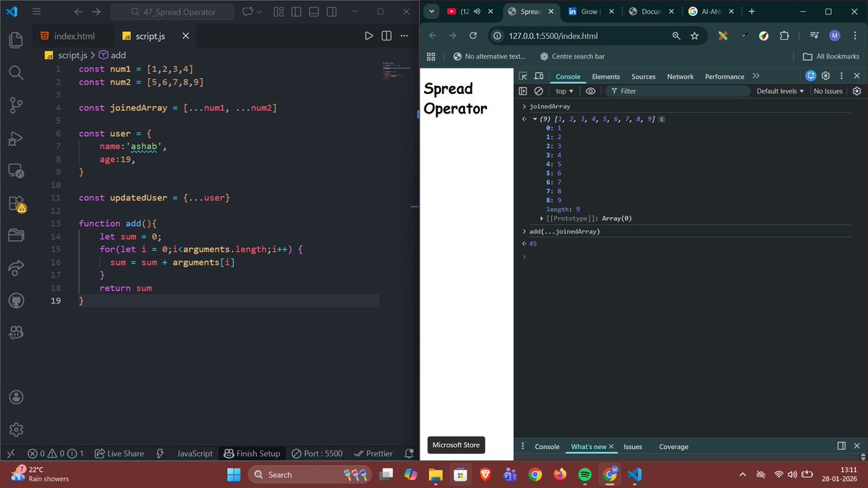
Task: Open Customize Layout in VS Code title bar
Action: point(278,12)
